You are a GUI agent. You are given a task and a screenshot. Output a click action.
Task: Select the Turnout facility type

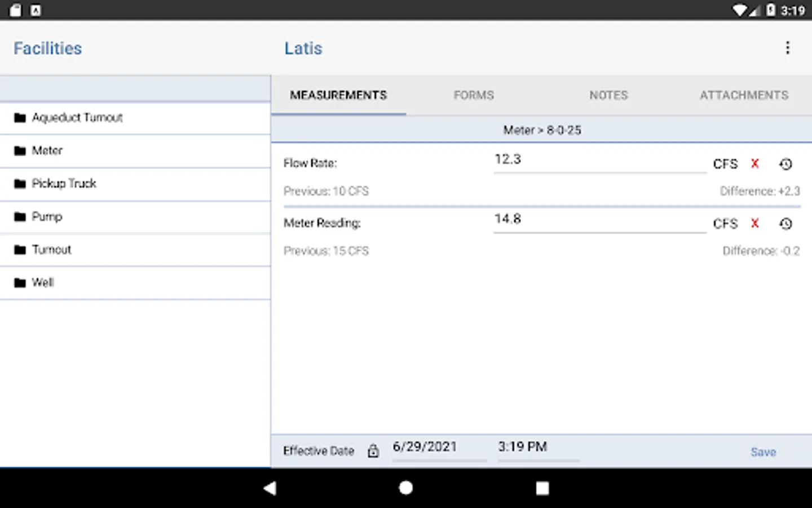(x=135, y=250)
